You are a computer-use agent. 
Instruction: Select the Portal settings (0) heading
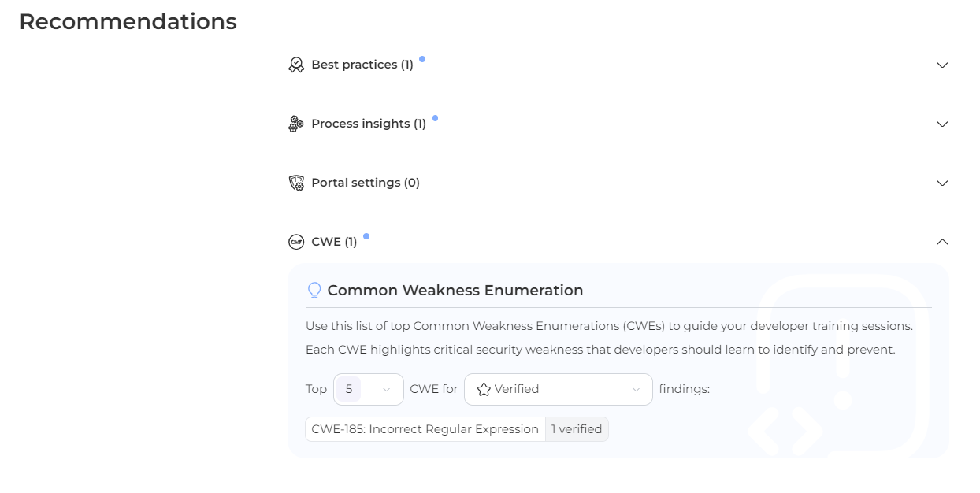click(366, 183)
